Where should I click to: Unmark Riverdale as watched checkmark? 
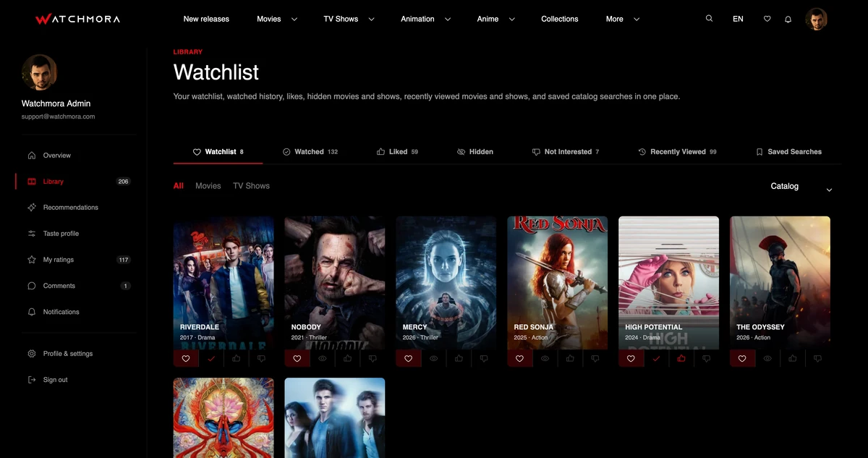pos(211,358)
